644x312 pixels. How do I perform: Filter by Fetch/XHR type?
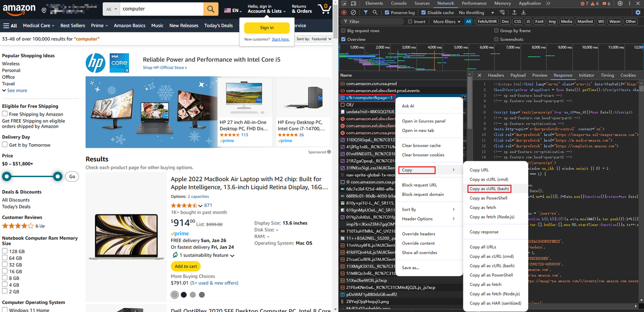coord(487,22)
